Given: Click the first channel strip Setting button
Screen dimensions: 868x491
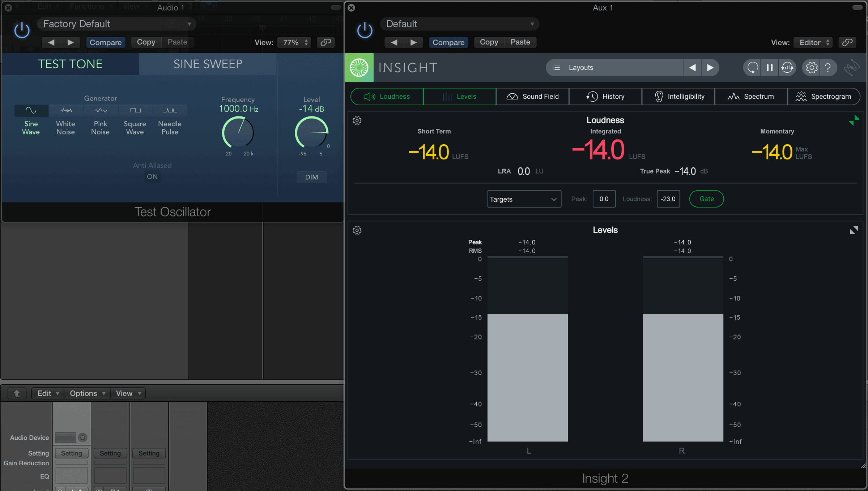Looking at the screenshot, I should [x=72, y=453].
